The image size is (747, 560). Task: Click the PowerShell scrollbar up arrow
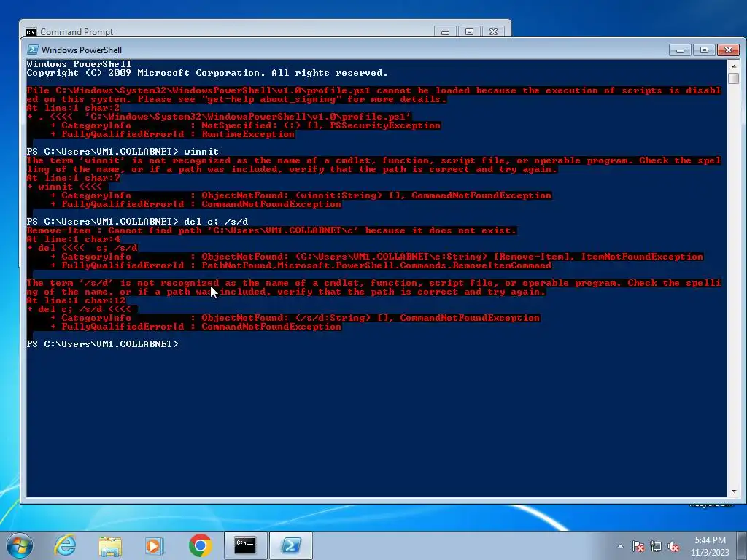coord(734,66)
